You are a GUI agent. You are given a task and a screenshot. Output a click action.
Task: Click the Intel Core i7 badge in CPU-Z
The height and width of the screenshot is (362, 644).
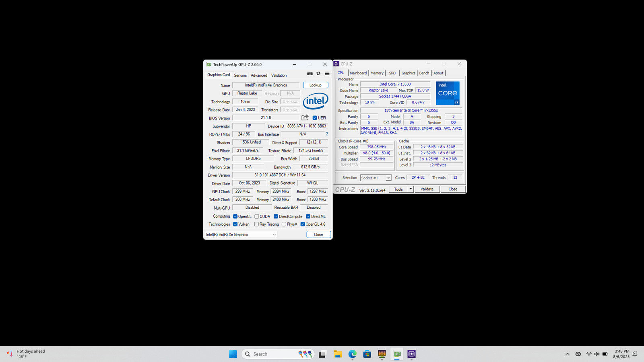(448, 93)
